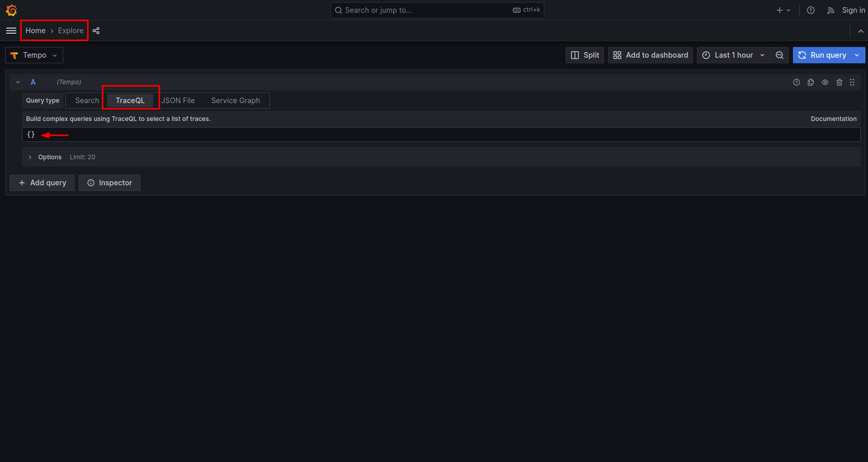This screenshot has width=868, height=462.
Task: Click the Explore breadcrumb
Action: coord(70,31)
